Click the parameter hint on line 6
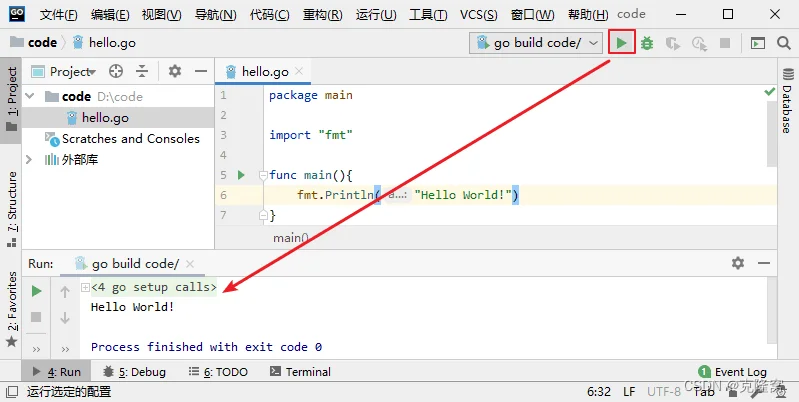 [x=397, y=195]
